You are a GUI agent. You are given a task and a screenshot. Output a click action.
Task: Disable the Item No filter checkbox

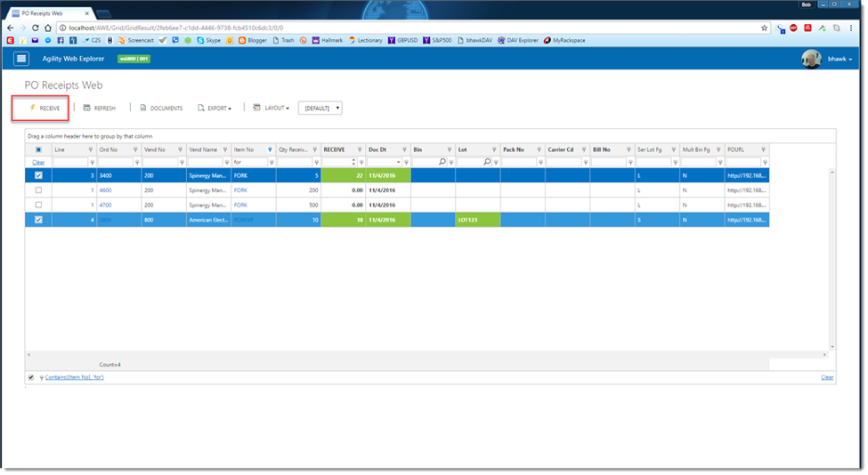31,377
